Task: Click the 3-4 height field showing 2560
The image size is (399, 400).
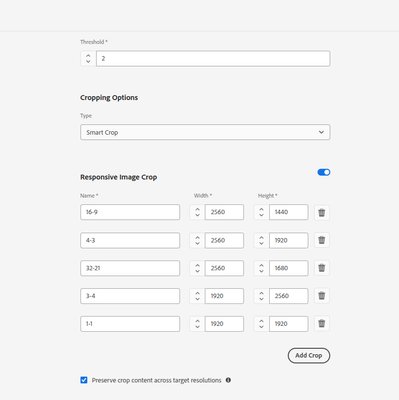Action: [x=289, y=296]
